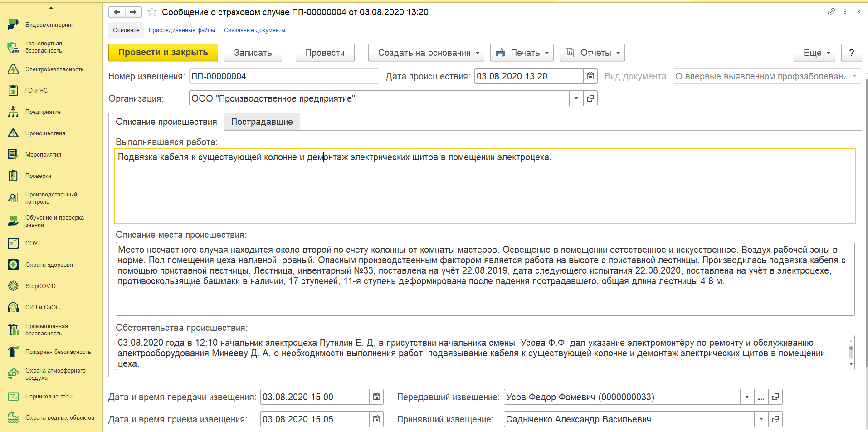Expand the Создать на основании menu
868x432 pixels.
(x=426, y=53)
